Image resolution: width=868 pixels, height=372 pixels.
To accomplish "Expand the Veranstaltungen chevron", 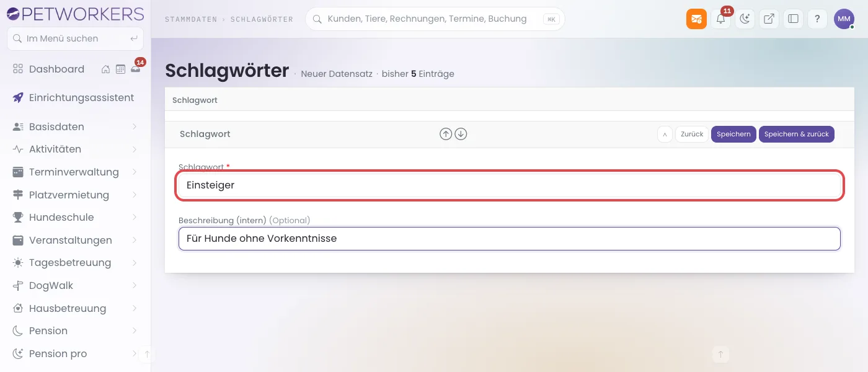I will click(135, 240).
